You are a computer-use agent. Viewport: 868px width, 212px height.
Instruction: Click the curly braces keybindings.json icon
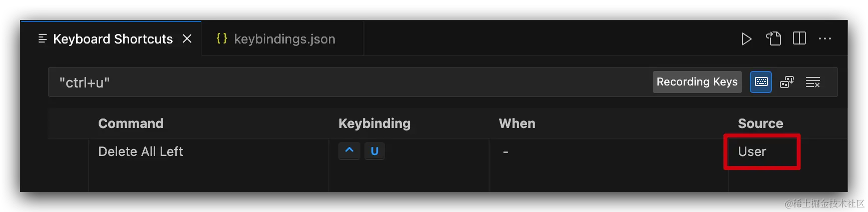coord(222,38)
